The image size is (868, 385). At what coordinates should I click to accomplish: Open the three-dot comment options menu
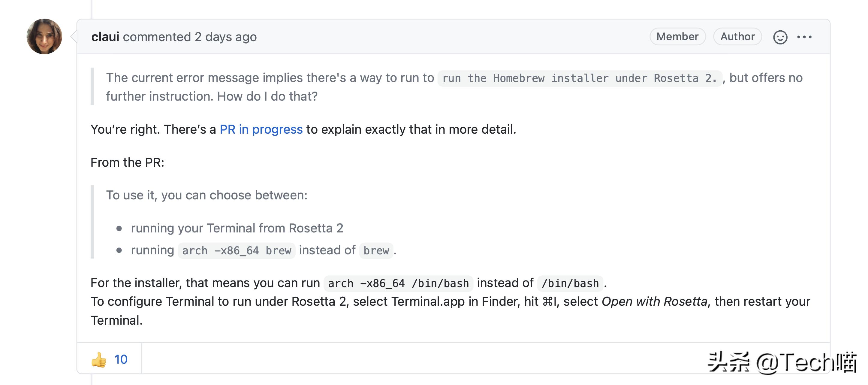[804, 37]
